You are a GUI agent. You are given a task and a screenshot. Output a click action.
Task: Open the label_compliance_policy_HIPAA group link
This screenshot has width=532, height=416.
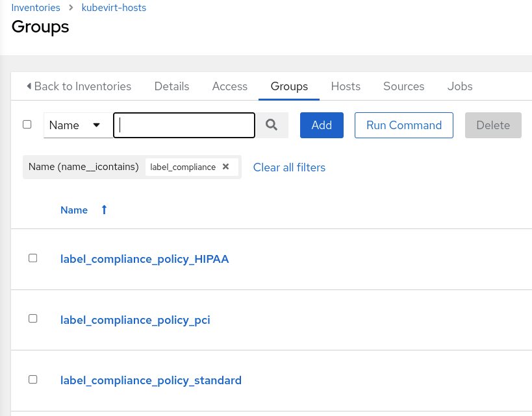(144, 259)
